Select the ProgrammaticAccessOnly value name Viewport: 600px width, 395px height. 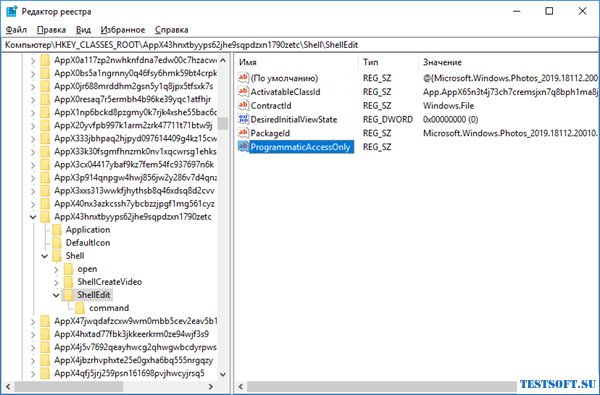point(300,147)
